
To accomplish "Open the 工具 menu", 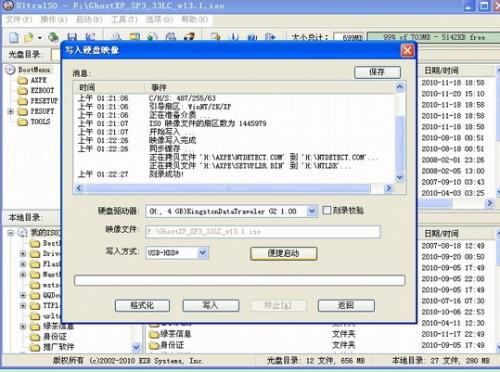I will (124, 19).
